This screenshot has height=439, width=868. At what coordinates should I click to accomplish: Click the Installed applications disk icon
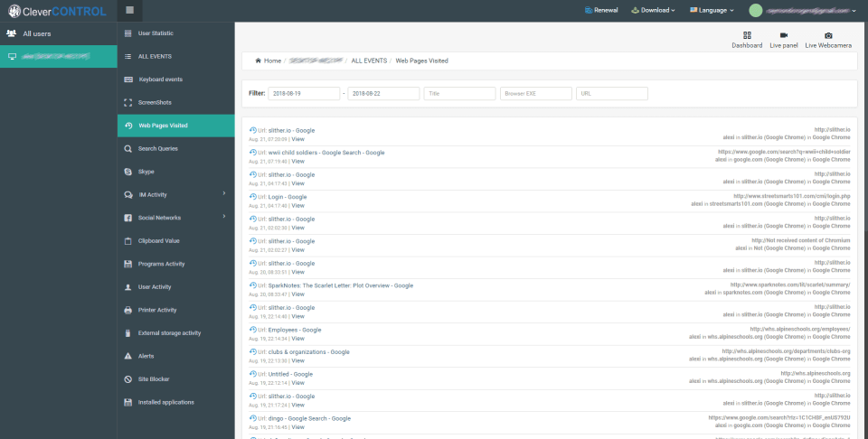[x=127, y=403]
